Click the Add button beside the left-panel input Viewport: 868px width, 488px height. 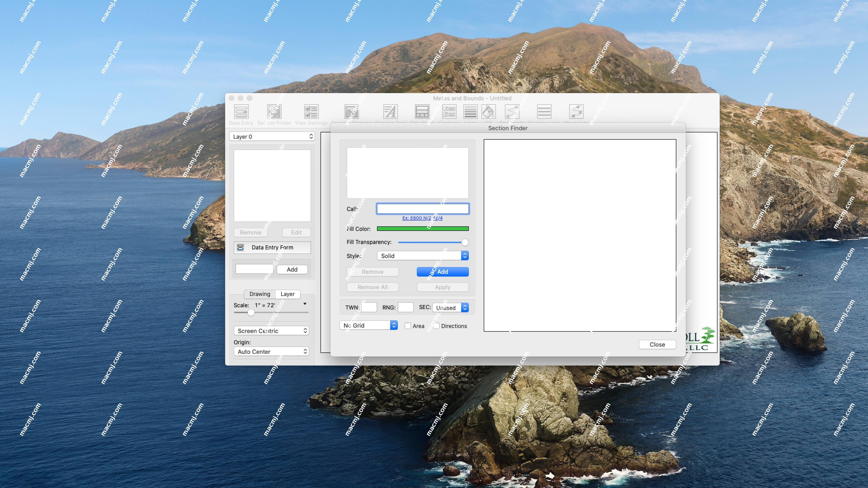point(292,270)
